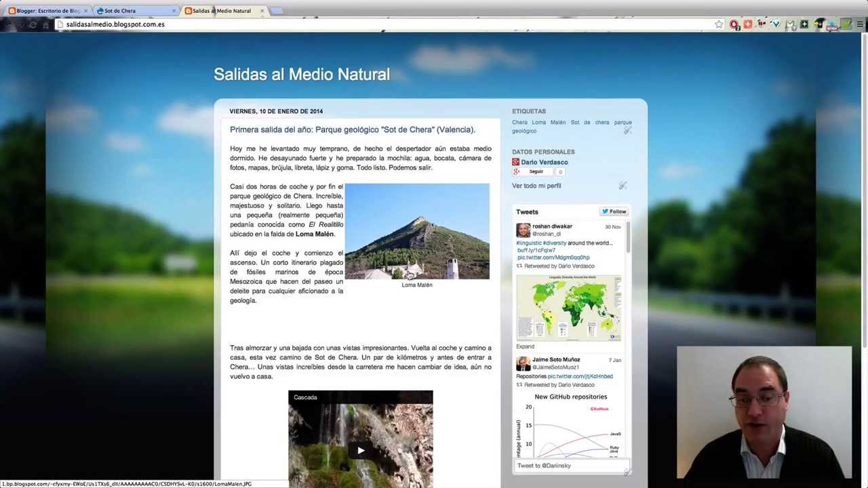Click the Google+ Seguir button
This screenshot has width=868, height=488.
(x=532, y=171)
